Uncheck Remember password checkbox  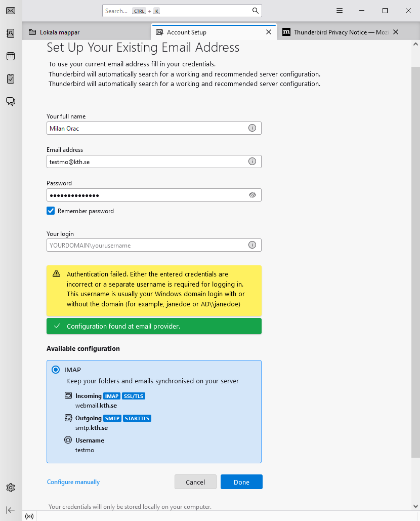pyautogui.click(x=51, y=211)
